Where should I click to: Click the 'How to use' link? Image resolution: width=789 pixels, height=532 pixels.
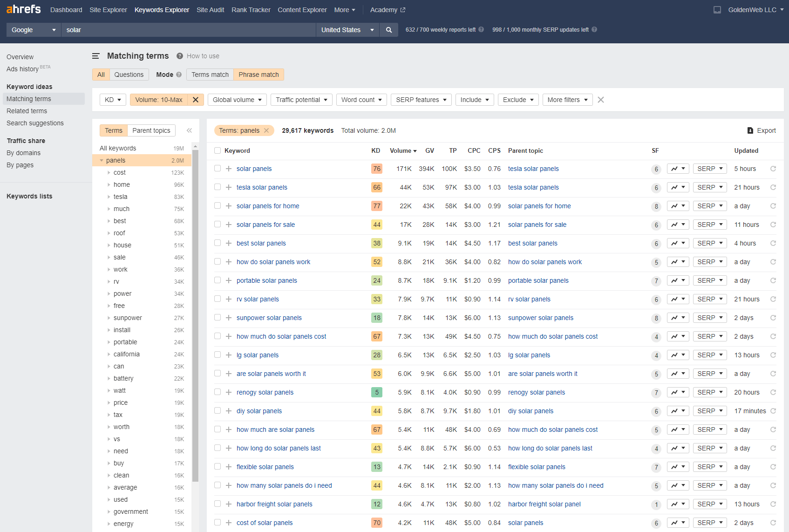(203, 56)
